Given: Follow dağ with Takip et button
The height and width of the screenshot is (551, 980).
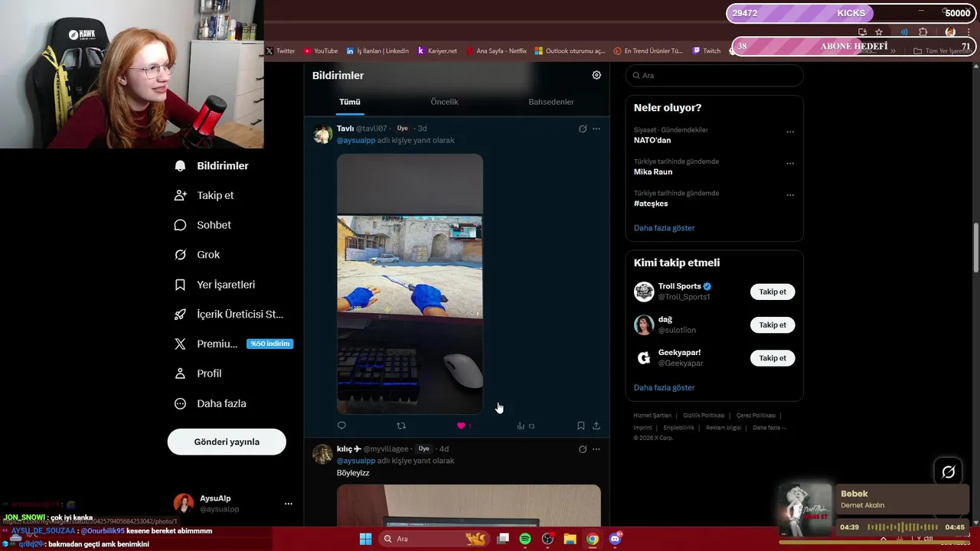Looking at the screenshot, I should pyautogui.click(x=773, y=324).
